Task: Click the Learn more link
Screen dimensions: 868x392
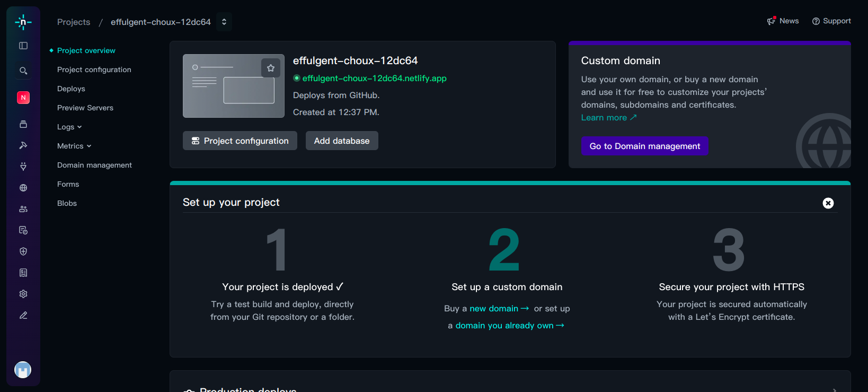Action: (609, 118)
